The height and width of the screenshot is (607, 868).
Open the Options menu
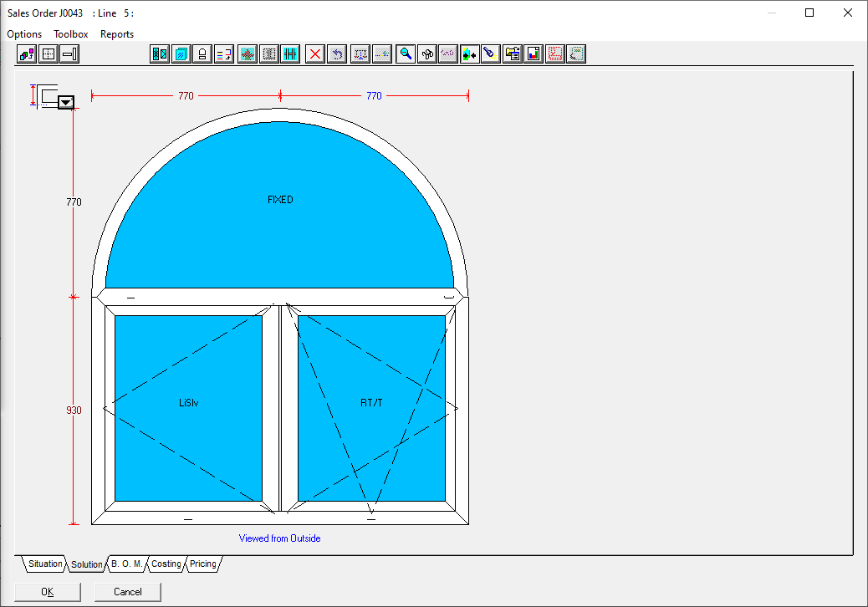[24, 34]
